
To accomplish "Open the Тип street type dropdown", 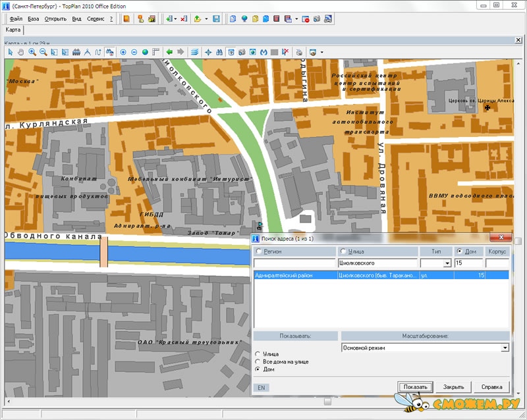I will pos(447,263).
